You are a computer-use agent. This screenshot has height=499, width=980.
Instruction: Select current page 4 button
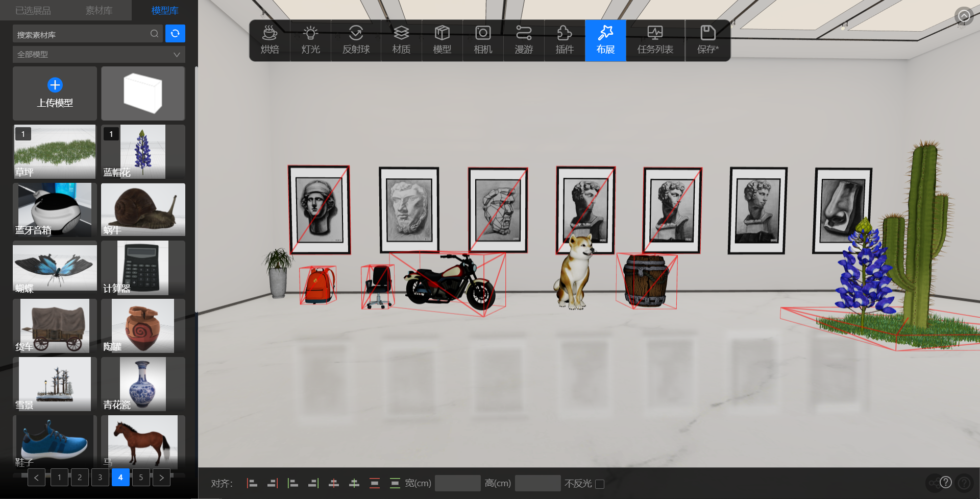[x=120, y=478]
